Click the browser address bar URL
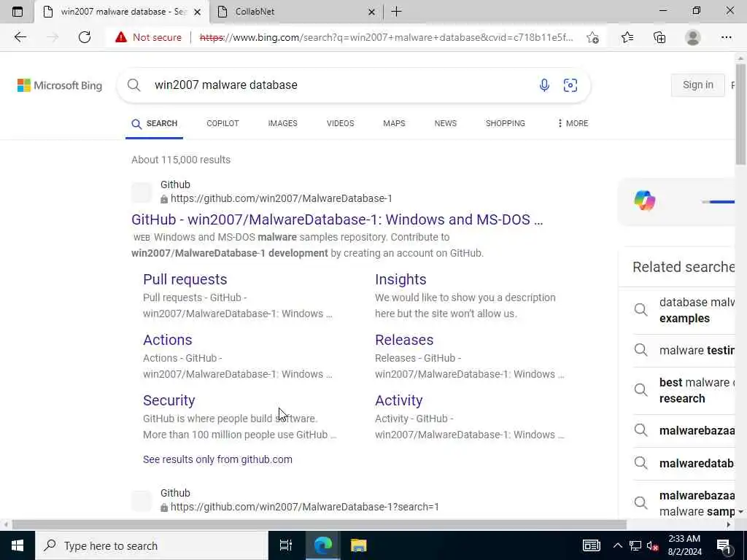The image size is (747, 560). pos(387,38)
